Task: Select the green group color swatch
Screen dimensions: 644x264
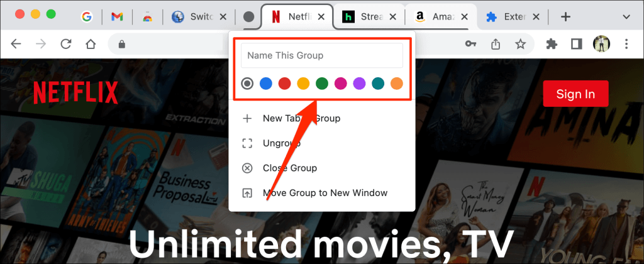Action: tap(322, 84)
